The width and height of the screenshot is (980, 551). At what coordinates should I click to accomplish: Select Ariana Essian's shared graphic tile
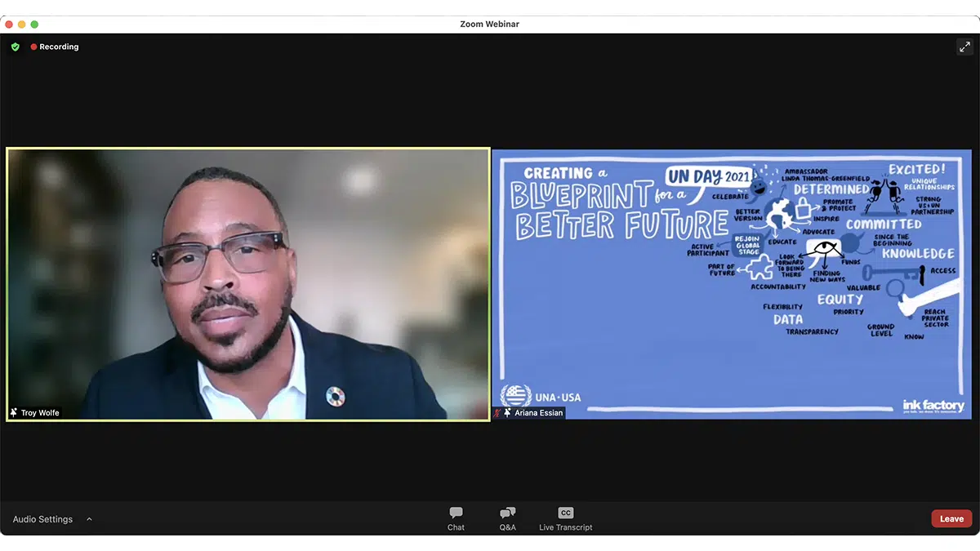[732, 284]
